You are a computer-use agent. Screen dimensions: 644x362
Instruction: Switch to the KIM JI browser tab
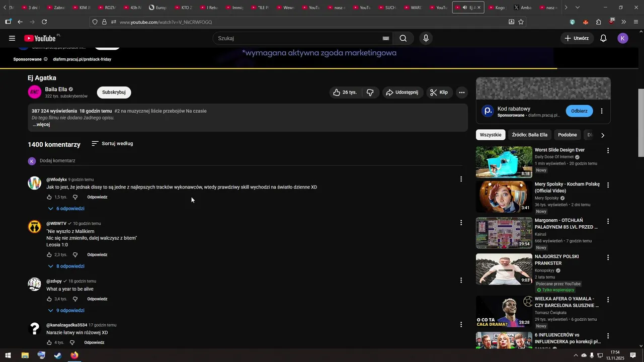coord(82,8)
